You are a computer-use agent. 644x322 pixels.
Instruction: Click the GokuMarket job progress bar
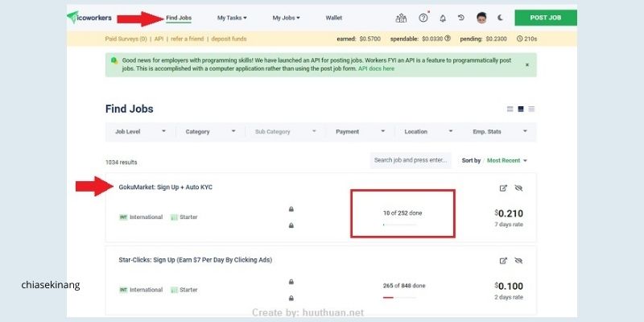pos(398,225)
